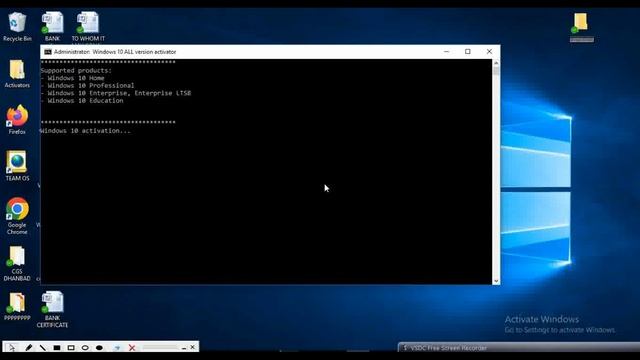The width and height of the screenshot is (640, 360).
Task: Select the line tool in drawing toolbar
Action: pyautogui.click(x=42, y=348)
